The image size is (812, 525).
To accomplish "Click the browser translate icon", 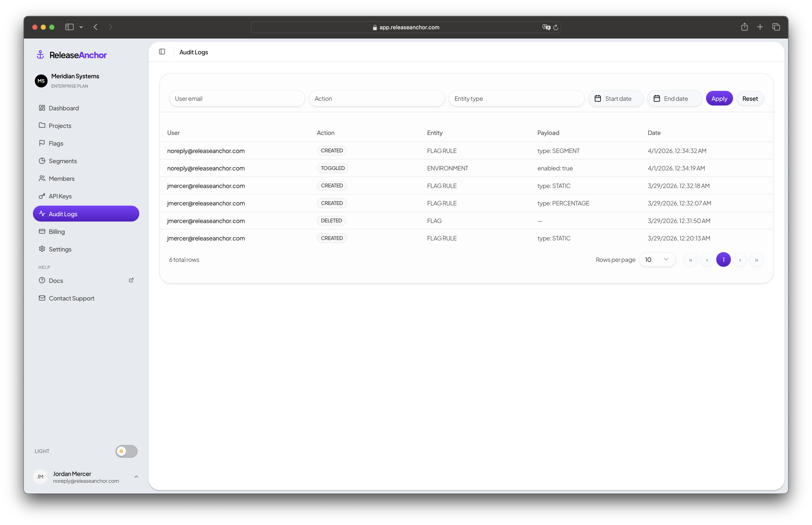I will pyautogui.click(x=546, y=27).
